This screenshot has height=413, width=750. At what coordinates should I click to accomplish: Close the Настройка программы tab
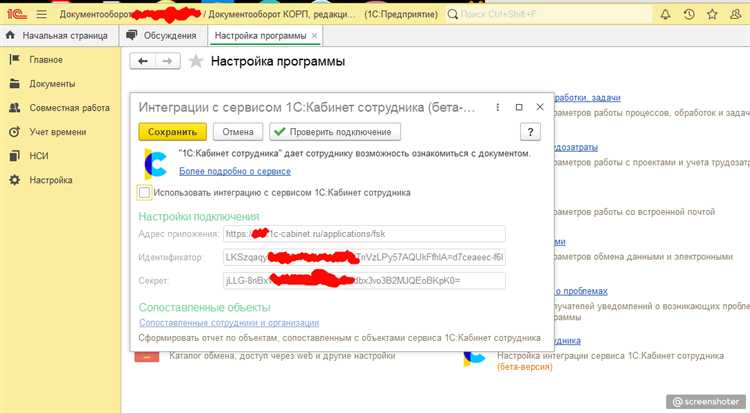click(x=314, y=36)
